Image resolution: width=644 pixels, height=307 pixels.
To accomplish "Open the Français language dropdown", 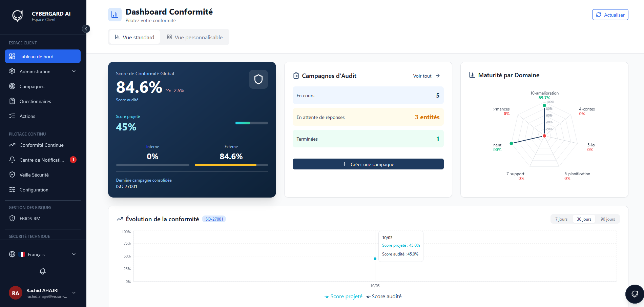I will coord(43,254).
